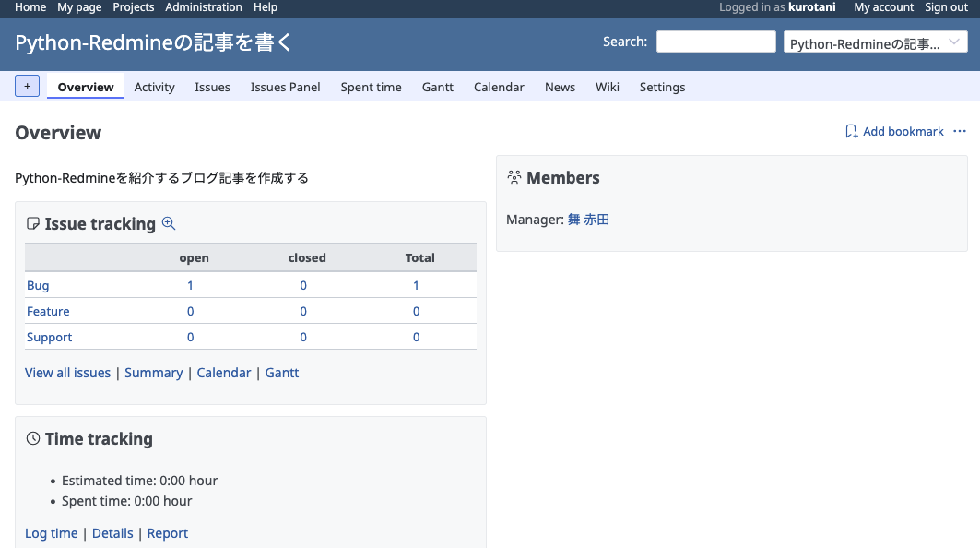Click the Spent time: 0:00 hour text

click(x=126, y=501)
